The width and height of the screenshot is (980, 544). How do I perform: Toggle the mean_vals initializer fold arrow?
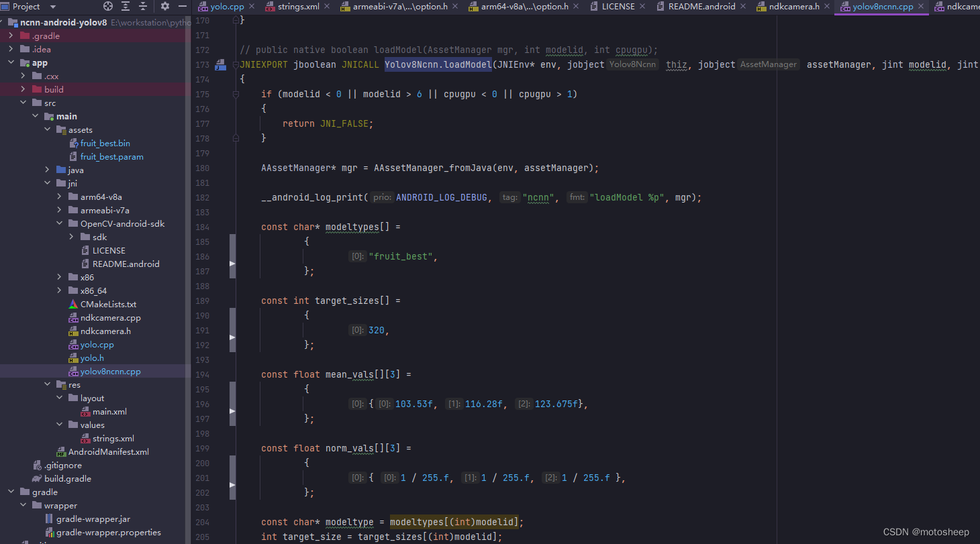point(232,411)
